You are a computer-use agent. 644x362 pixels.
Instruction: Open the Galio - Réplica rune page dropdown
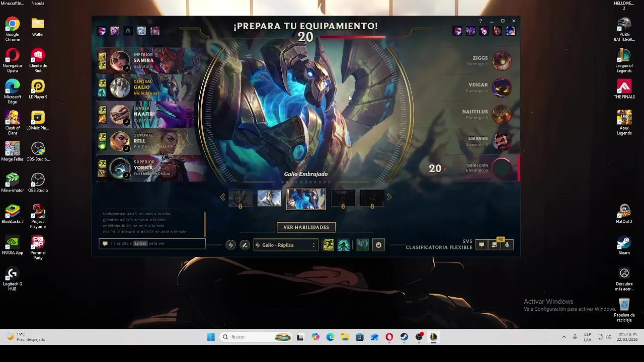pyautogui.click(x=285, y=245)
